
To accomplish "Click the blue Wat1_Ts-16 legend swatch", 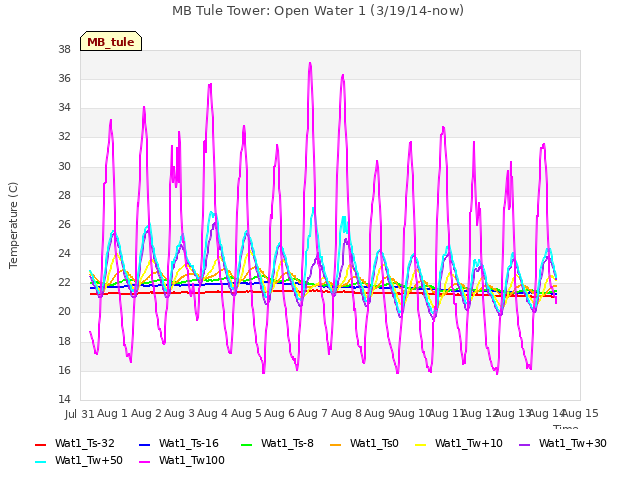I will click(144, 445).
